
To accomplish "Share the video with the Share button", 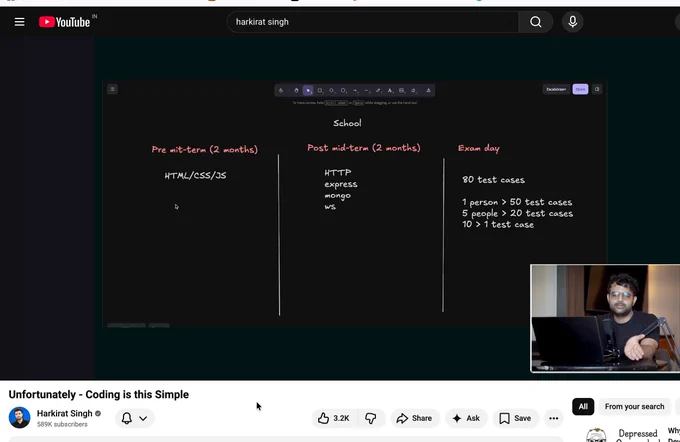I will tap(415, 418).
